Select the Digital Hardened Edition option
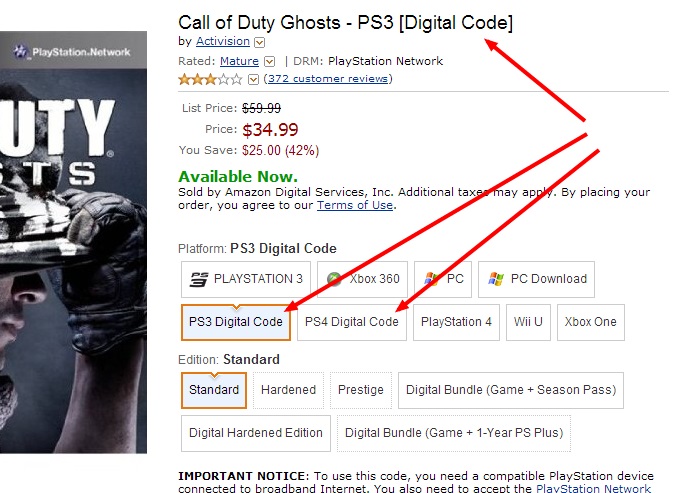 click(x=256, y=433)
